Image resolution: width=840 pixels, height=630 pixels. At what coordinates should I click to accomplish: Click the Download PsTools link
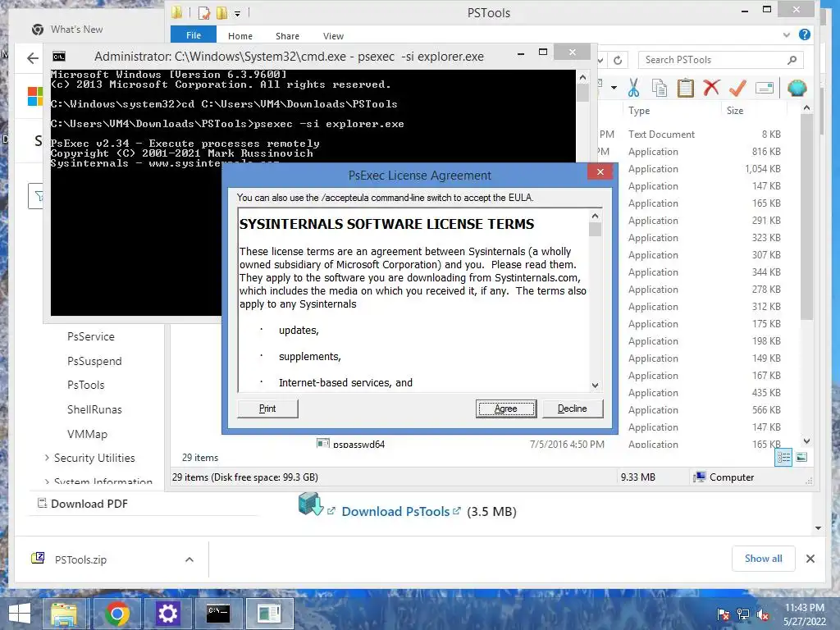click(395, 512)
